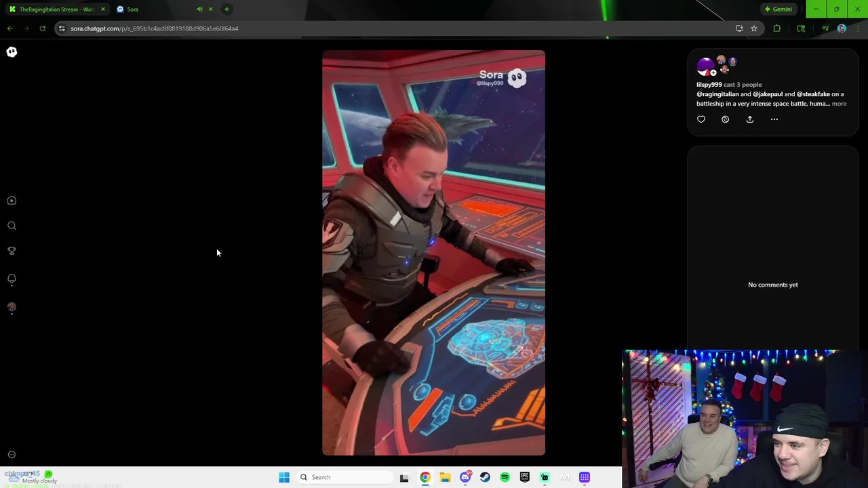Close TheRagingItalian Stream tab
The height and width of the screenshot is (488, 868).
pos(103,9)
